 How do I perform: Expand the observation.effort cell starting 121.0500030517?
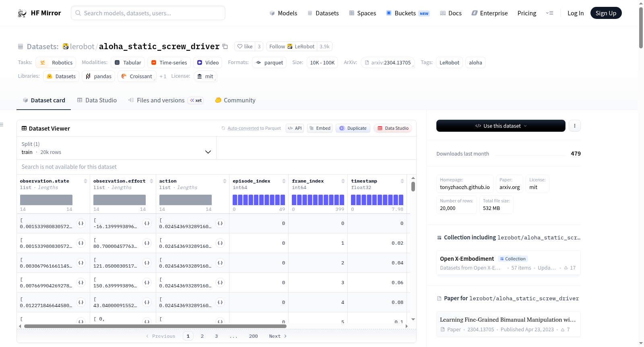[147, 263]
